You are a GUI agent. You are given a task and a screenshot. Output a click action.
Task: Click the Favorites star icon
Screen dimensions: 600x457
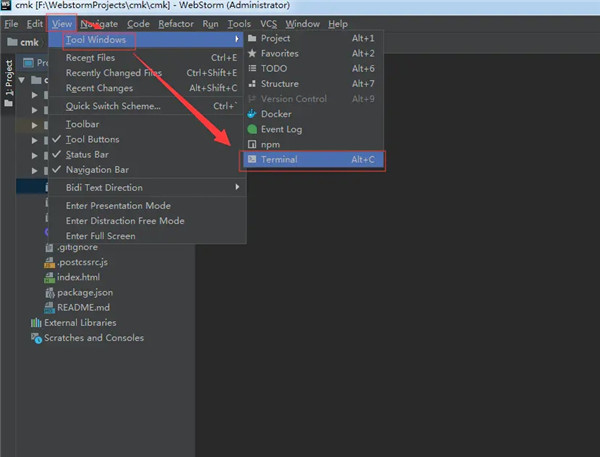tap(252, 53)
